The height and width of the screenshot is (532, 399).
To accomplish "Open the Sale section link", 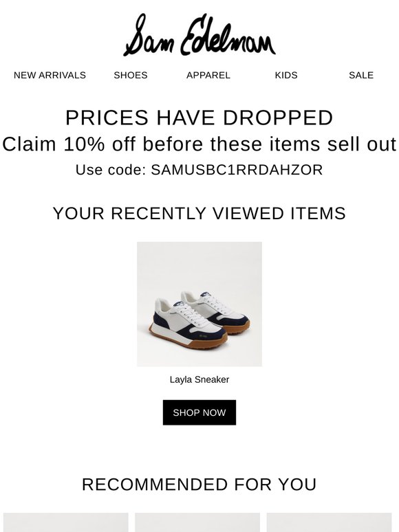I will pyautogui.click(x=361, y=75).
